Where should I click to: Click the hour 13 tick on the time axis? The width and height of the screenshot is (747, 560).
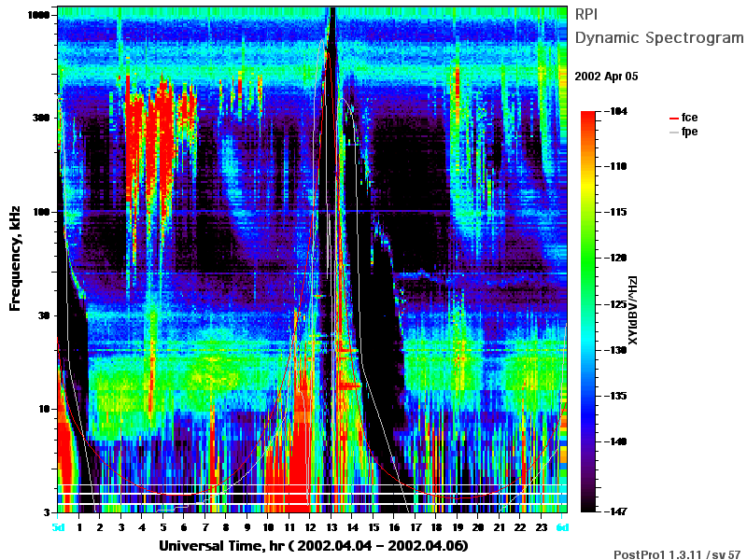(331, 527)
